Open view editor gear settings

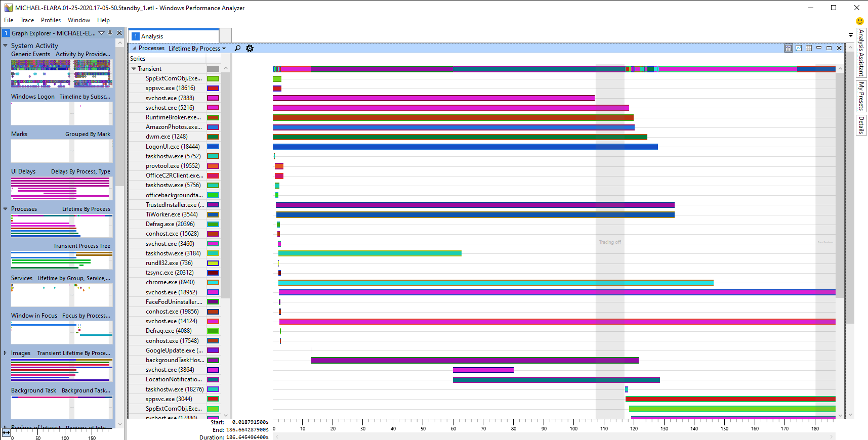[250, 48]
